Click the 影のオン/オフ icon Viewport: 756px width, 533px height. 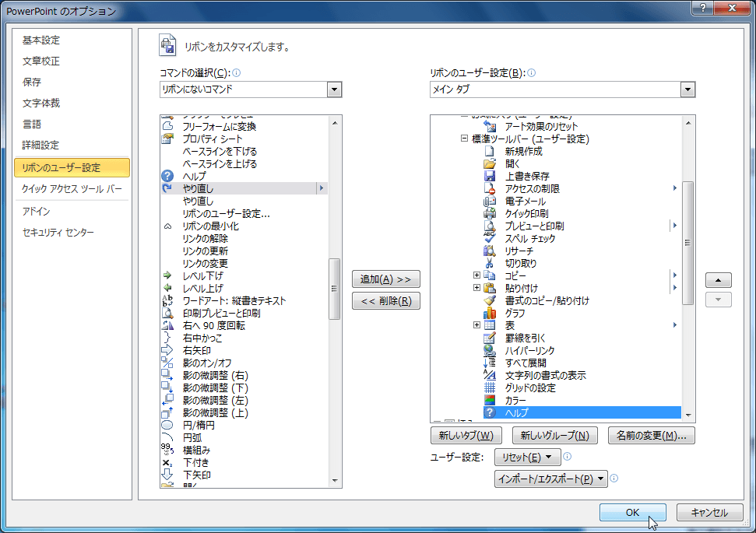click(x=167, y=363)
